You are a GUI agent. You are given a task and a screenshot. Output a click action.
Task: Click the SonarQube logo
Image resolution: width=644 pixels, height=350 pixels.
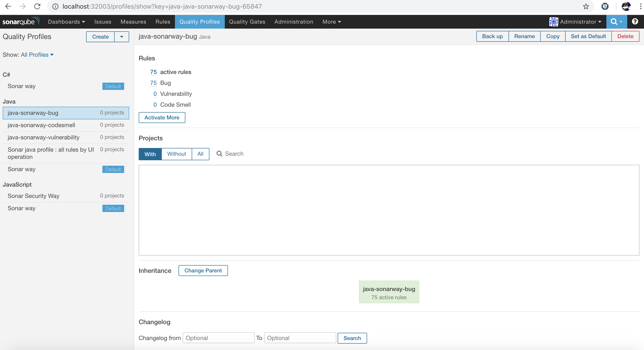(21, 22)
